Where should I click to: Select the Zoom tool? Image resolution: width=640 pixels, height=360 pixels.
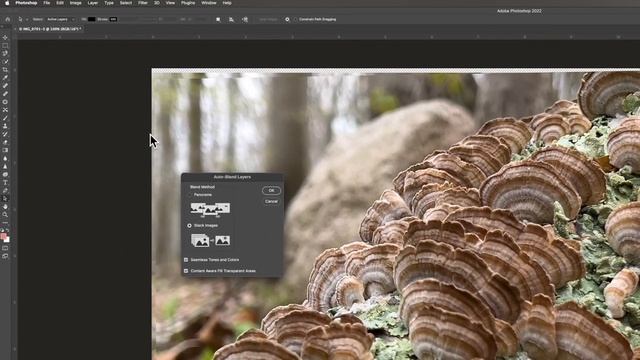pyautogui.click(x=5, y=215)
